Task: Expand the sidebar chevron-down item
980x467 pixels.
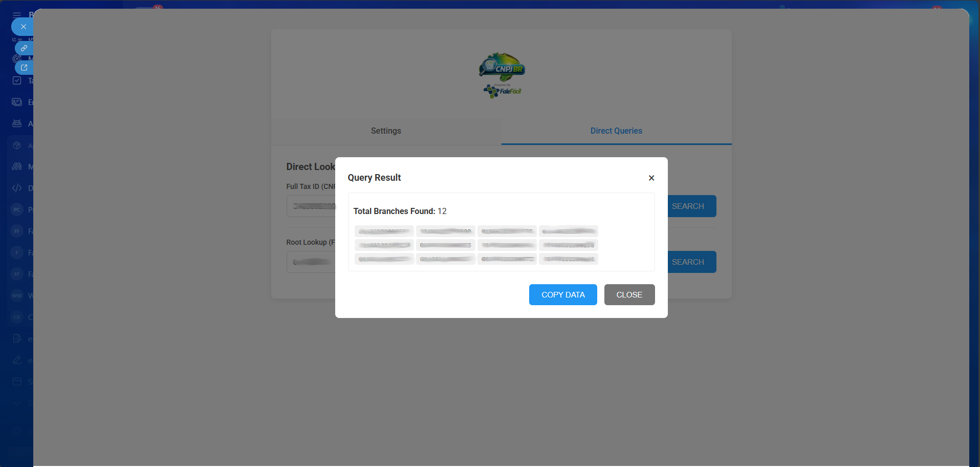Action: coord(17,404)
